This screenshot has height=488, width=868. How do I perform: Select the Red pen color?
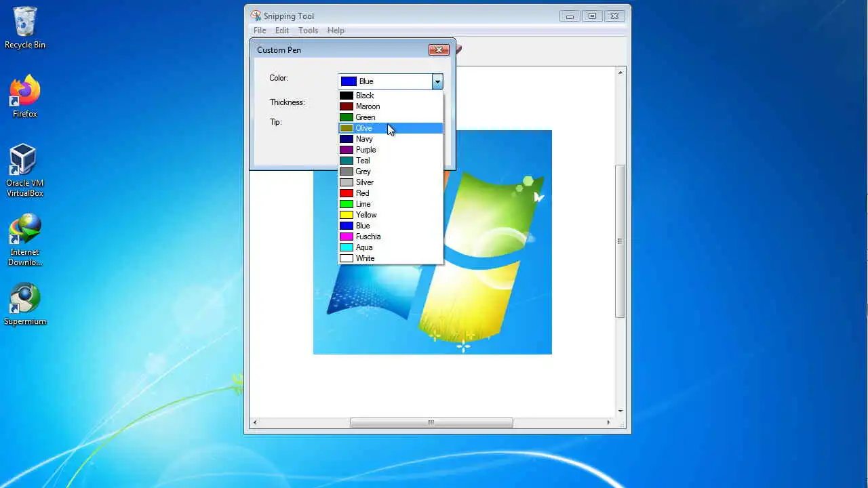[x=391, y=193]
